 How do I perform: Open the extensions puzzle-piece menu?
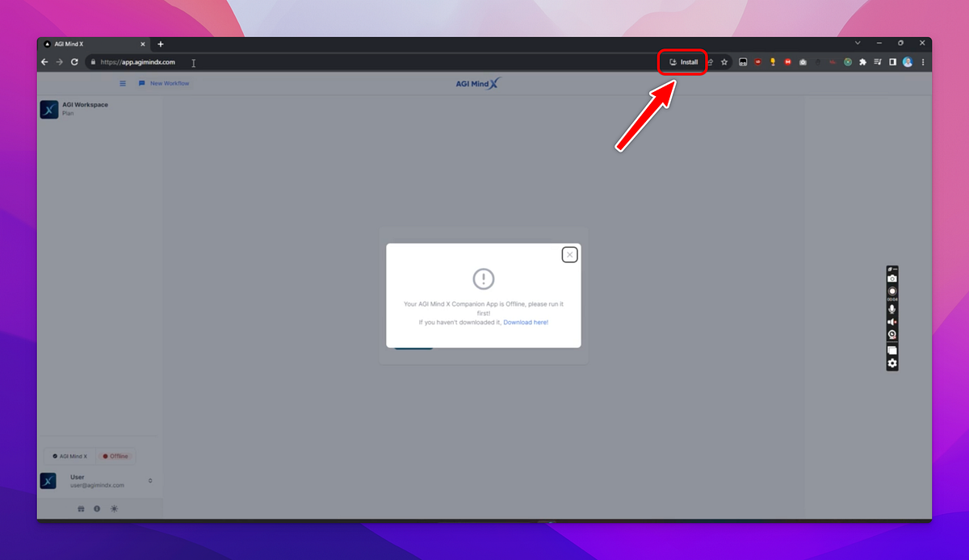pos(862,61)
